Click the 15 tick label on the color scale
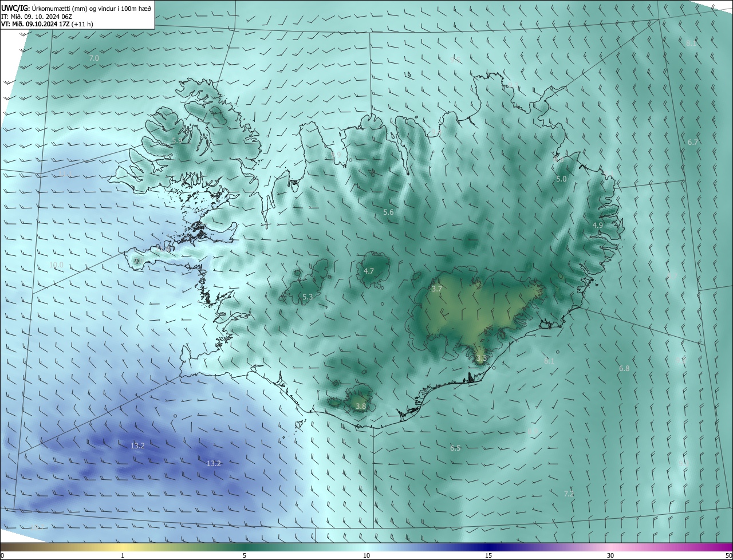This screenshot has height=560, width=733. [488, 556]
